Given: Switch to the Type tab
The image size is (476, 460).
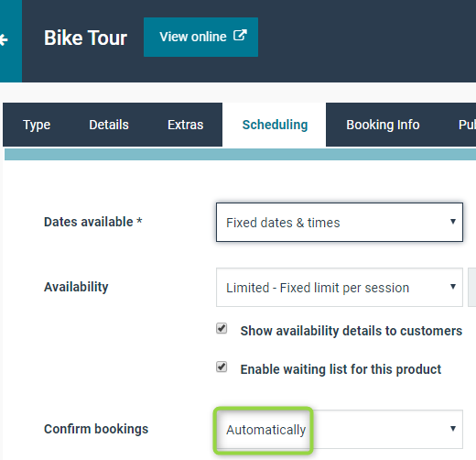Looking at the screenshot, I should [37, 125].
